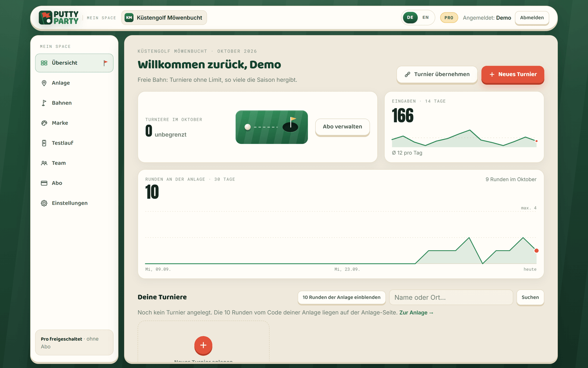Click the Übersicht grid icon
588x368 pixels.
click(x=44, y=63)
